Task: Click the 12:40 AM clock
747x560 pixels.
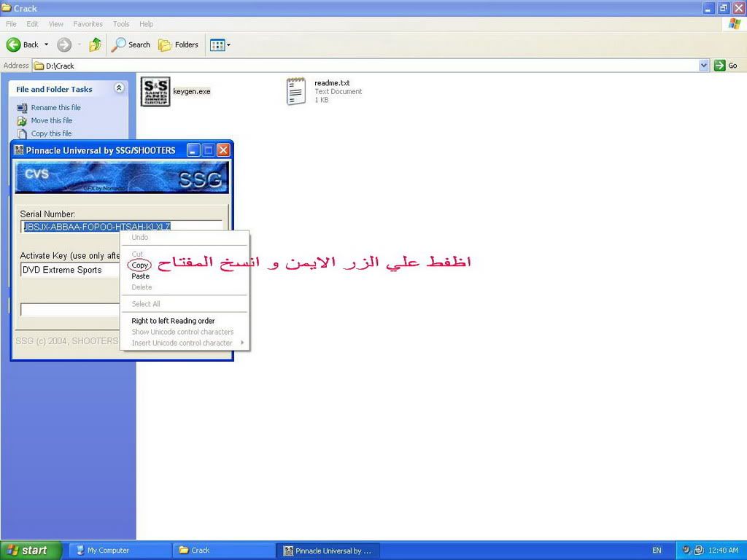Action: point(723,551)
